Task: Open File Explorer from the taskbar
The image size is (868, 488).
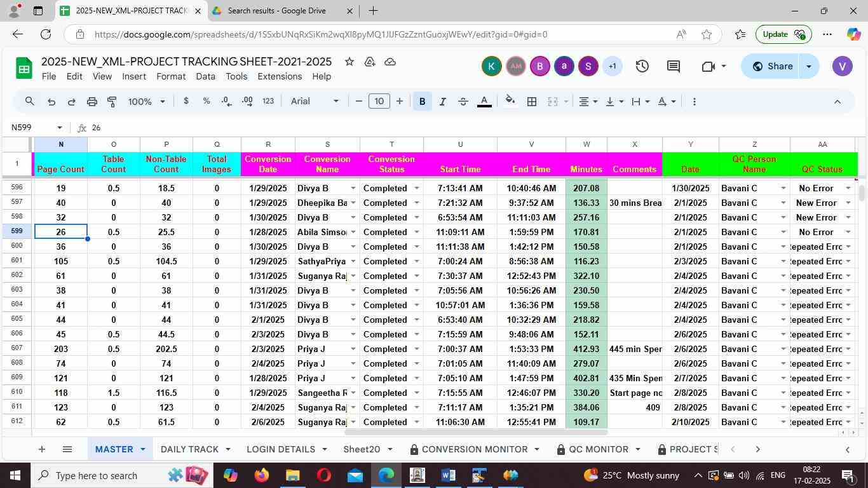Action: point(292,475)
